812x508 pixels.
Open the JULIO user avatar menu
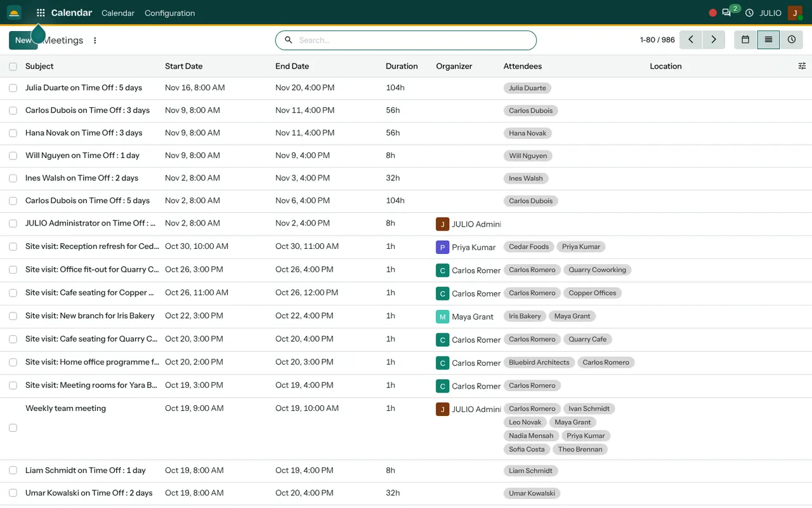(x=795, y=13)
